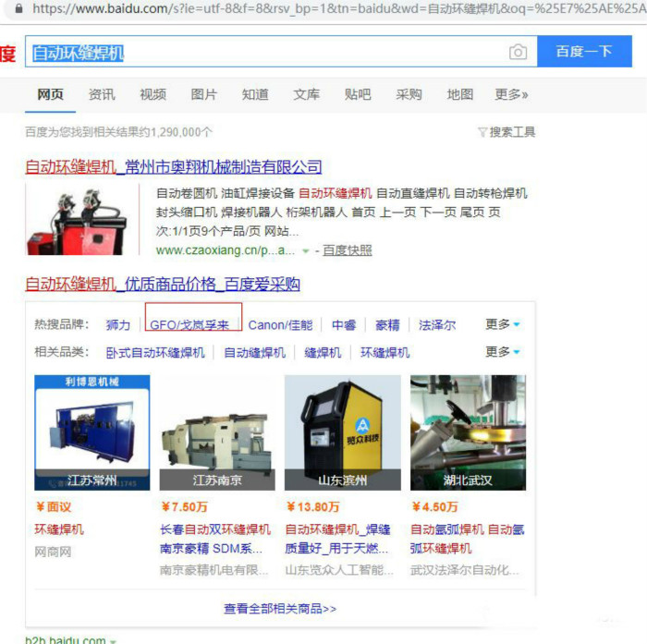Click the camera image search icon
This screenshot has height=644, width=647.
click(x=518, y=52)
